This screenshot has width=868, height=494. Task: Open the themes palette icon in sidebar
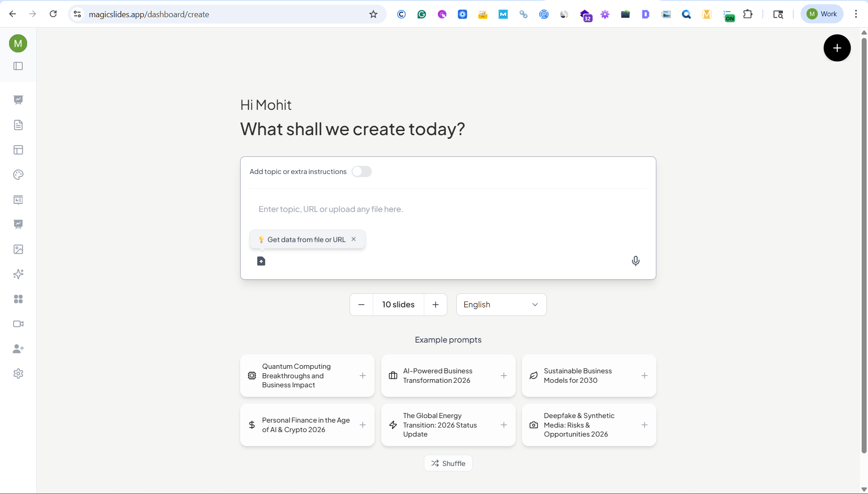coord(18,175)
